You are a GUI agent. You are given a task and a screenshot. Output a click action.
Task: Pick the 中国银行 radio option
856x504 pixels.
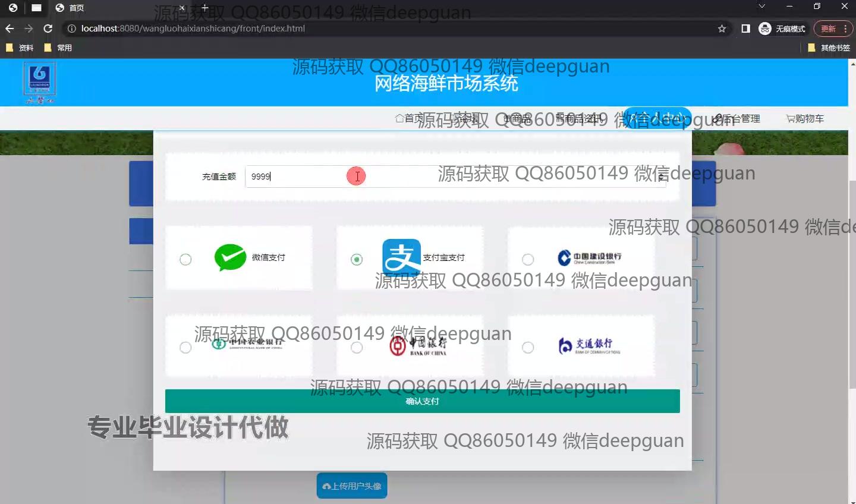pyautogui.click(x=357, y=347)
